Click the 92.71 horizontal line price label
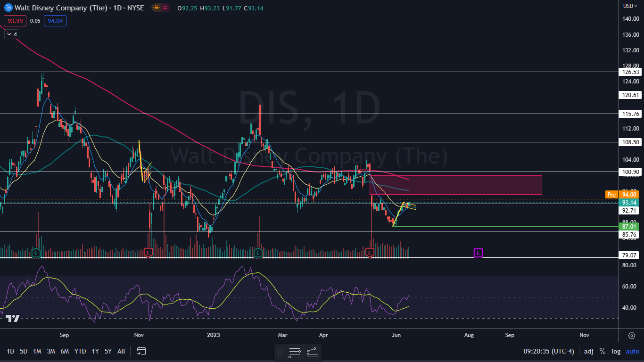Image resolution: width=644 pixels, height=362 pixels. coord(630,211)
